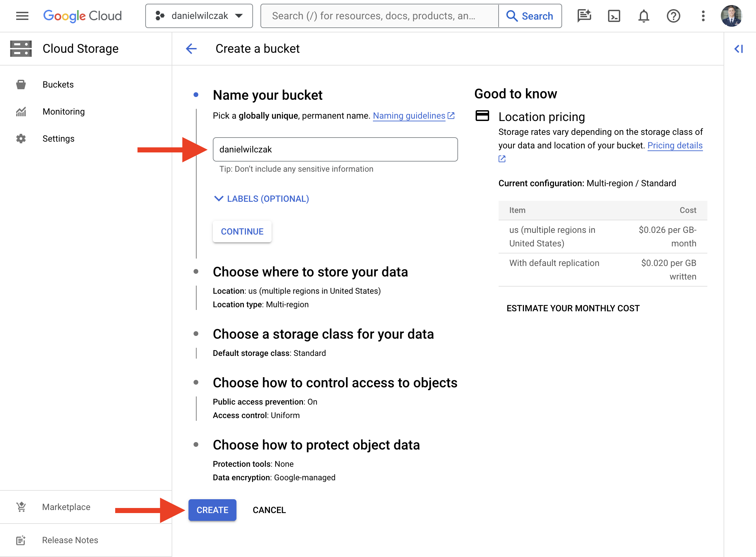Click the 'Location type: Multi-region' text

tap(261, 305)
